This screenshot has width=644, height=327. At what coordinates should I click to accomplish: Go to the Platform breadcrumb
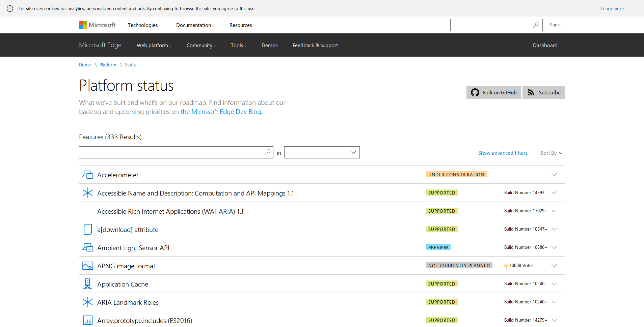[108, 65]
